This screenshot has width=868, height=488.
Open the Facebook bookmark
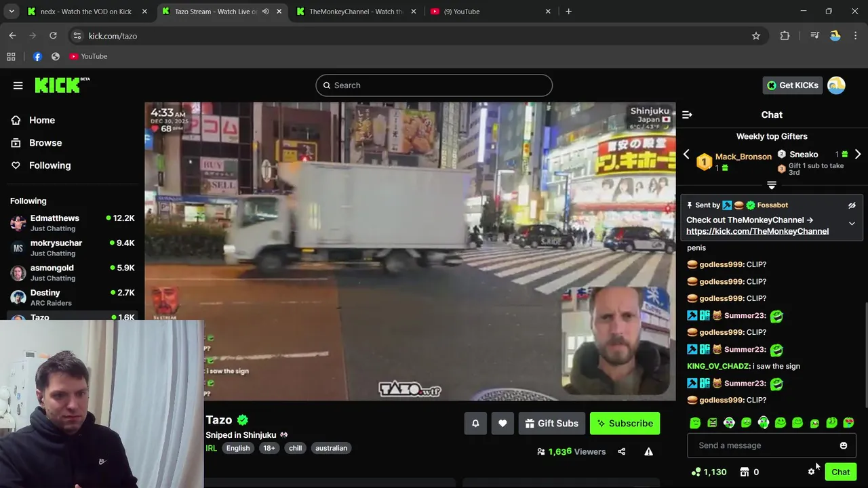pos(37,56)
